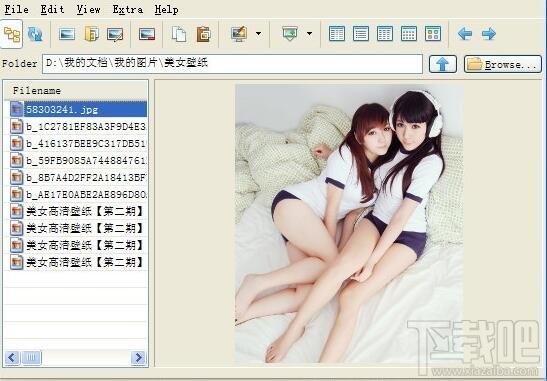Click the show image toolbar icon

tap(67, 34)
